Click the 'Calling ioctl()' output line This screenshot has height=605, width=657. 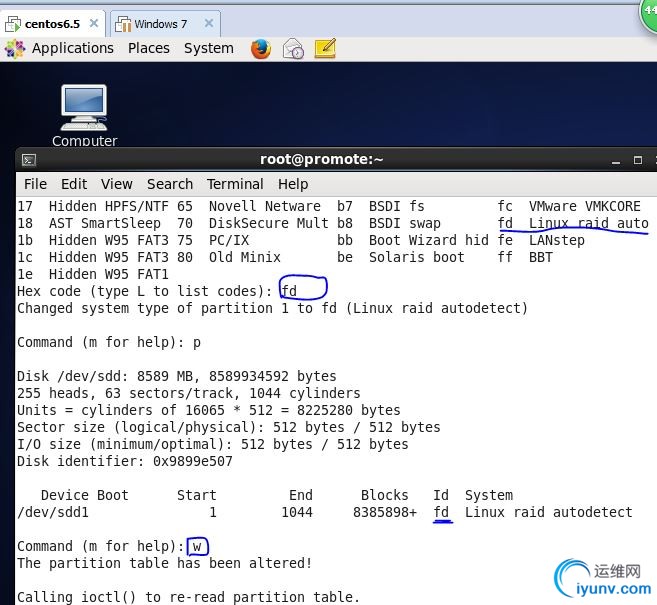[188, 597]
